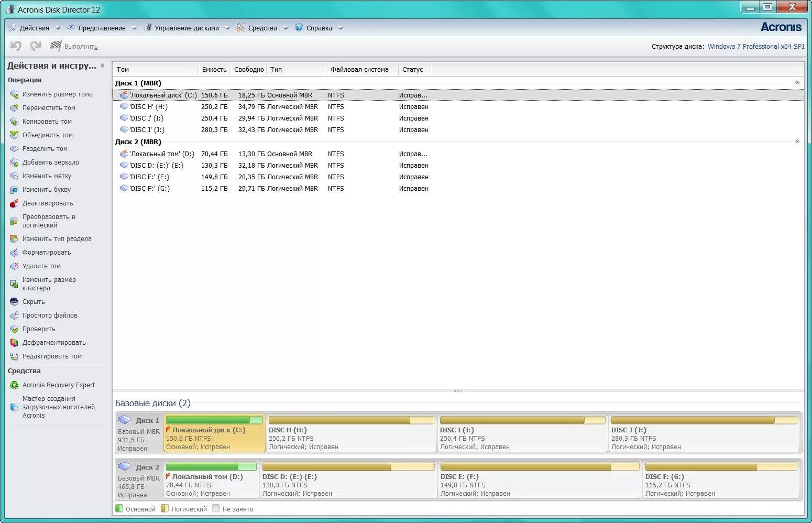
Task: Click dropdown arrow next to Средства
Action: (286, 28)
